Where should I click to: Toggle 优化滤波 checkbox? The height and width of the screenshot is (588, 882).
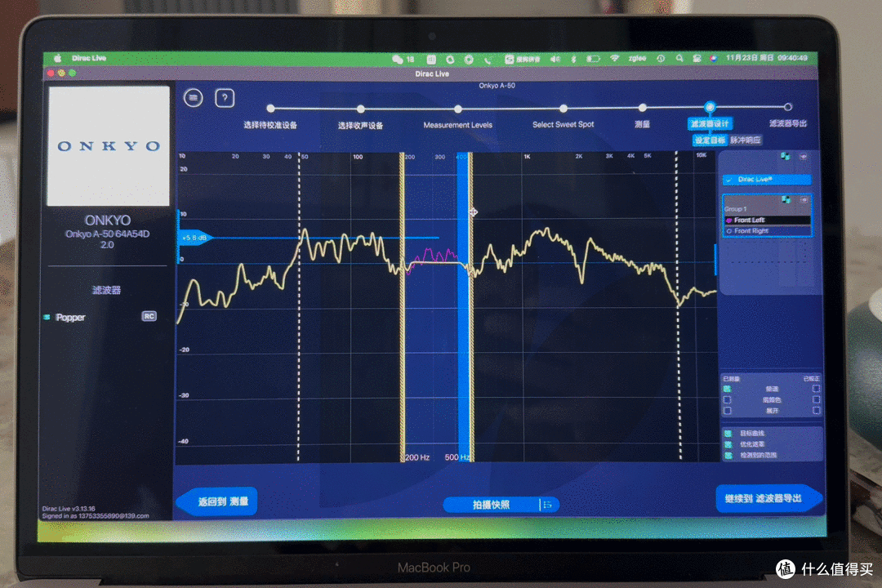pyautogui.click(x=728, y=444)
